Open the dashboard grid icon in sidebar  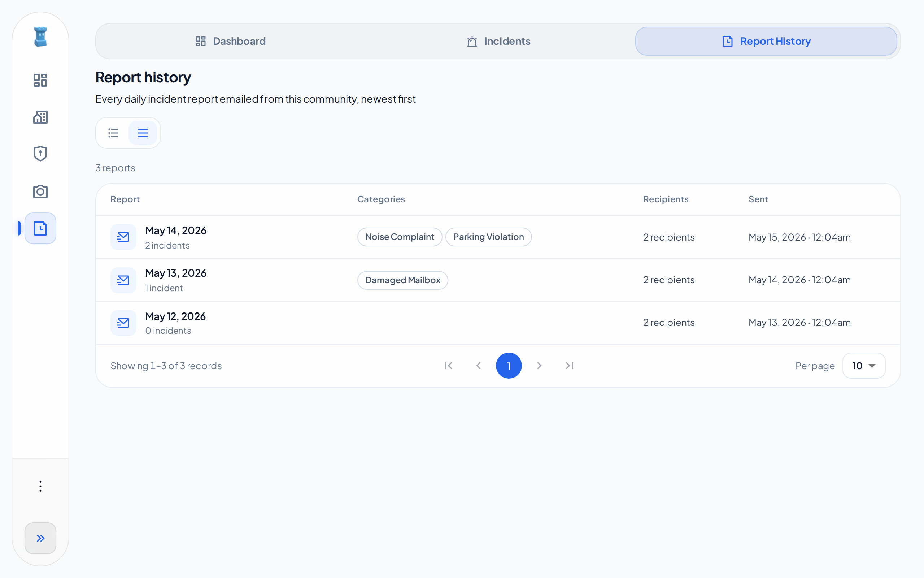[x=40, y=80]
